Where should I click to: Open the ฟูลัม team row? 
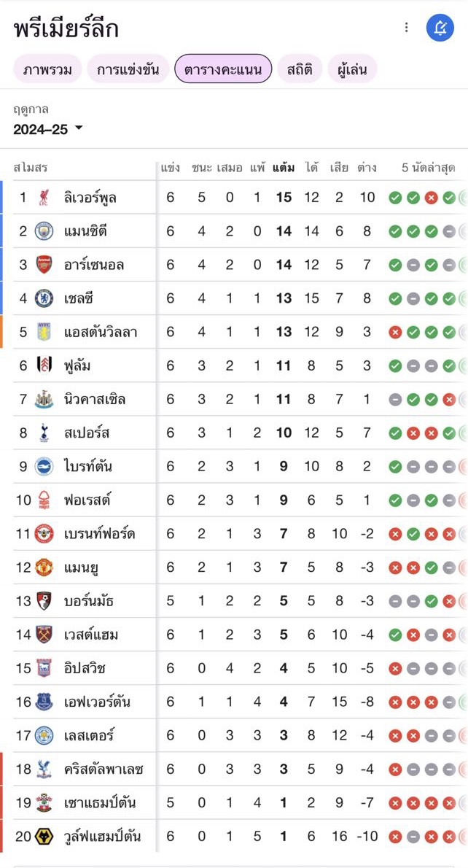pyautogui.click(x=234, y=366)
